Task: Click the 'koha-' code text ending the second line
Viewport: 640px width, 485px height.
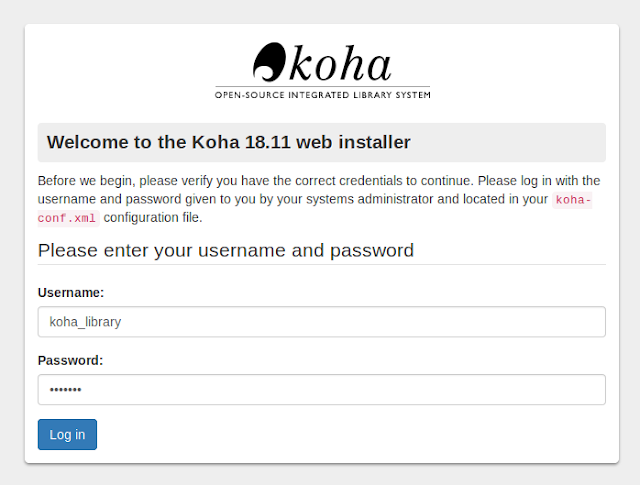Action: point(574,199)
